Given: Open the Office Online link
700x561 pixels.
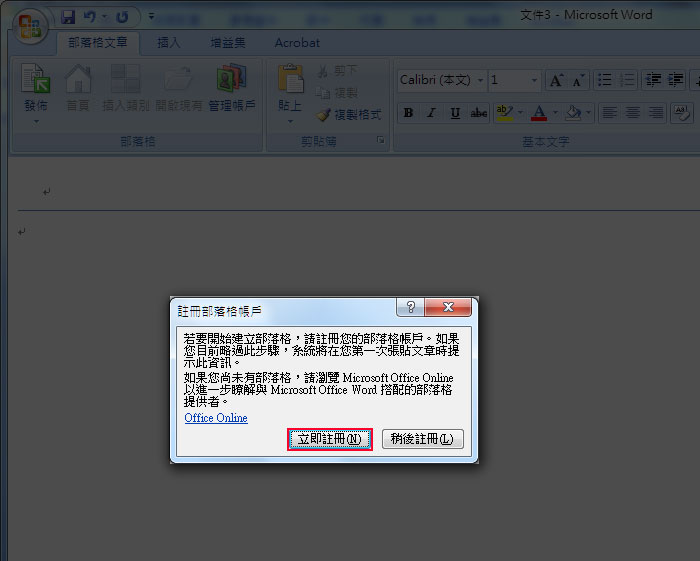Looking at the screenshot, I should [216, 418].
